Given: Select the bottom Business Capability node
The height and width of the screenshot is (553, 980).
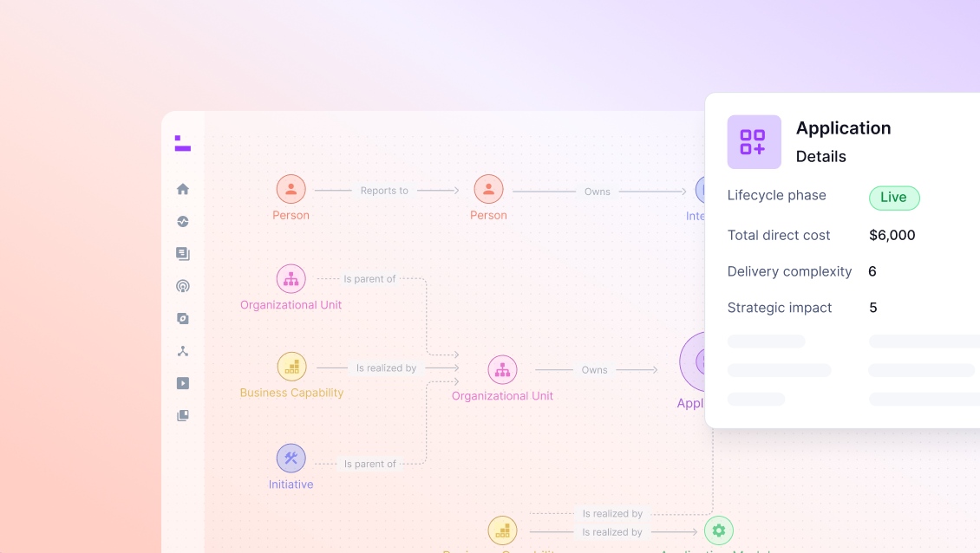Looking at the screenshot, I should pos(502,530).
